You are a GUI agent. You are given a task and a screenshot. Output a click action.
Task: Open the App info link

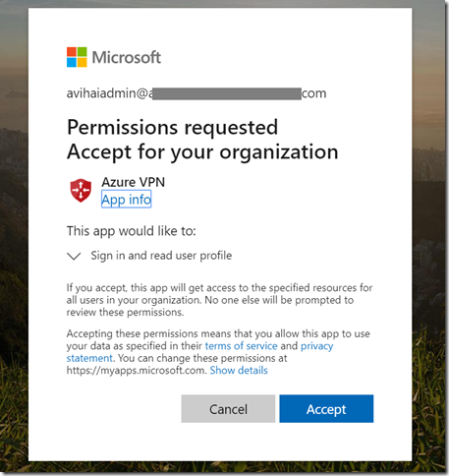tap(126, 199)
